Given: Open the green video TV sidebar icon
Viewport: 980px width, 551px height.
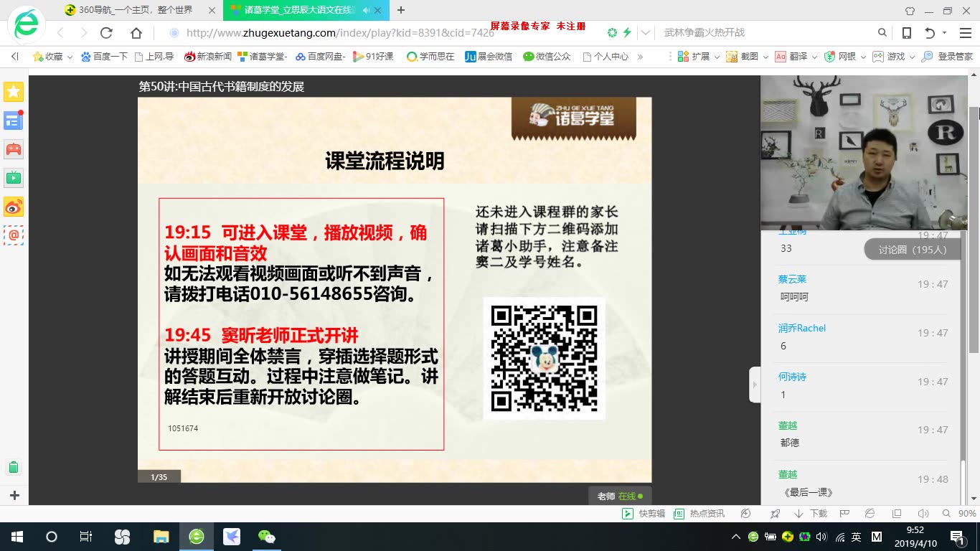Looking at the screenshot, I should (x=14, y=178).
